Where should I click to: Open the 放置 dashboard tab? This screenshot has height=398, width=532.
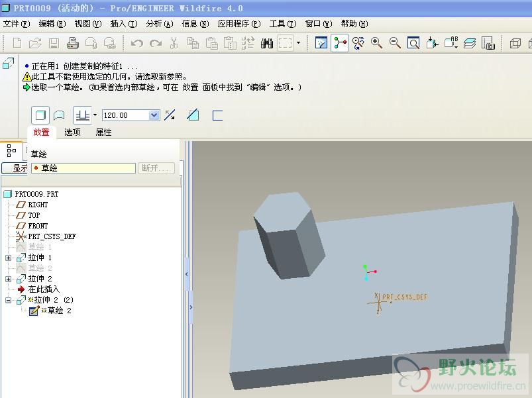pyautogui.click(x=41, y=132)
